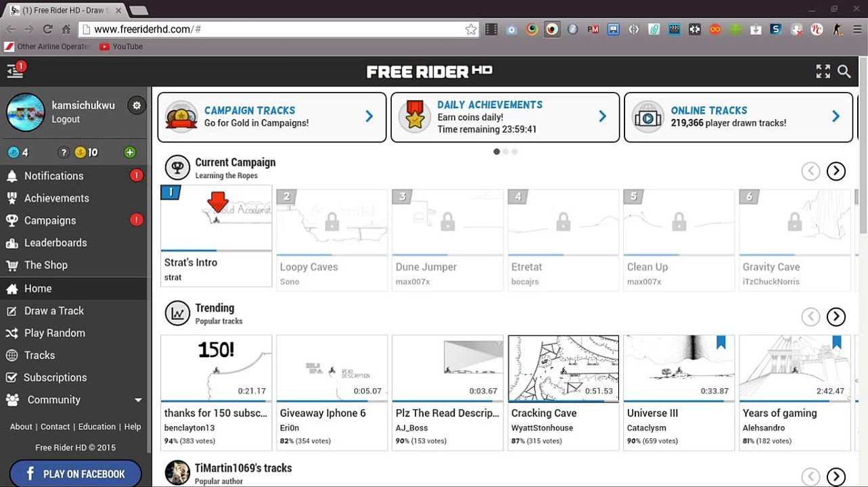The width and height of the screenshot is (868, 487).
Task: Open Years of gaming track thumbnail
Action: click(x=795, y=368)
